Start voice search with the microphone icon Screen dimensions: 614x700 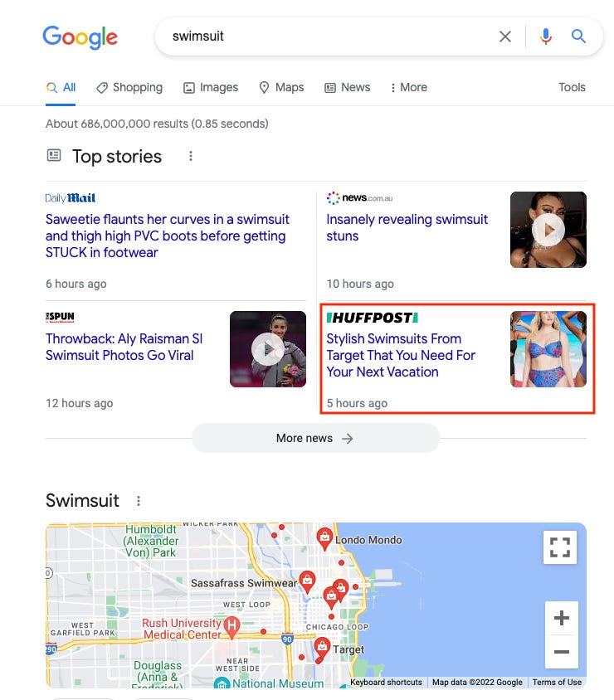tap(545, 36)
